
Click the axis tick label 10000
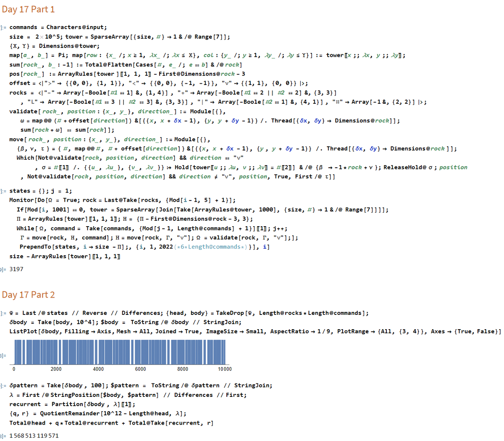coord(225,369)
